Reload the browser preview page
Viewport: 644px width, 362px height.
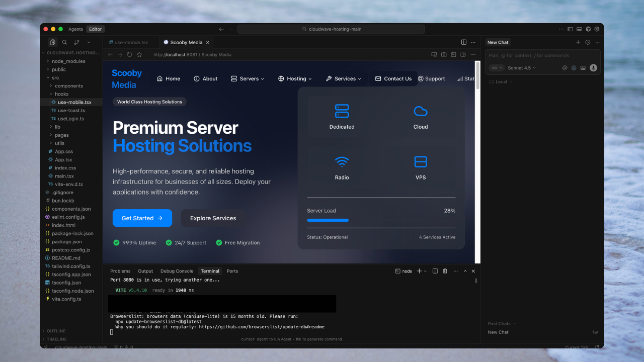pos(129,54)
